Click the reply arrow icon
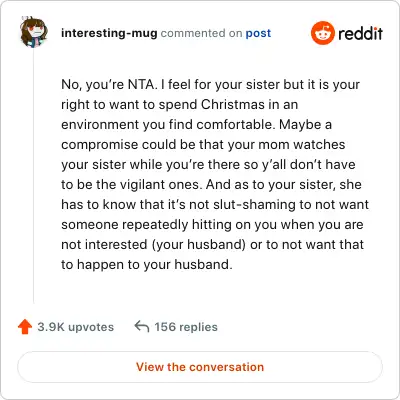 142,326
